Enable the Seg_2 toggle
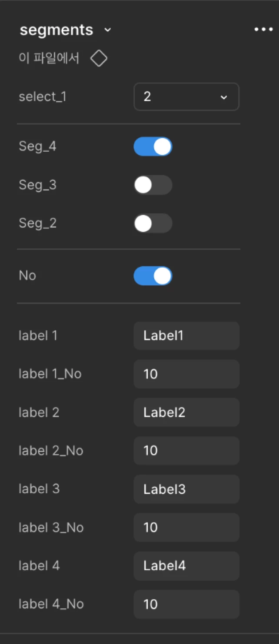 pos(153,223)
